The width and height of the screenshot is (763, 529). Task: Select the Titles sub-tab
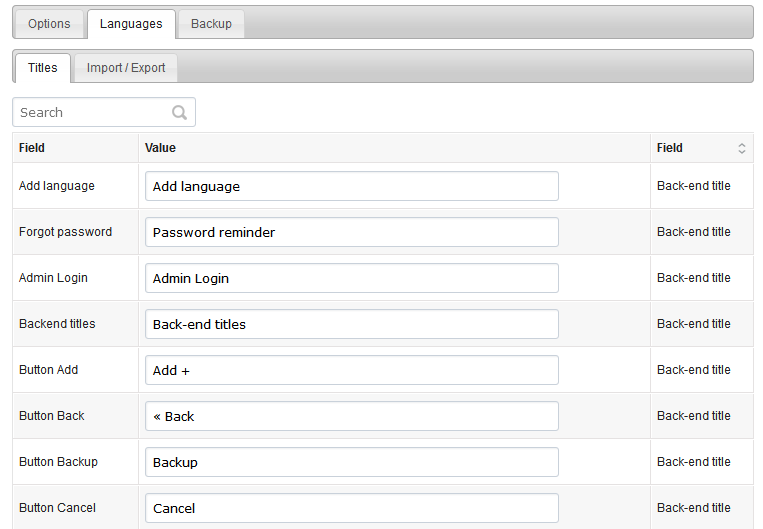tap(43, 68)
